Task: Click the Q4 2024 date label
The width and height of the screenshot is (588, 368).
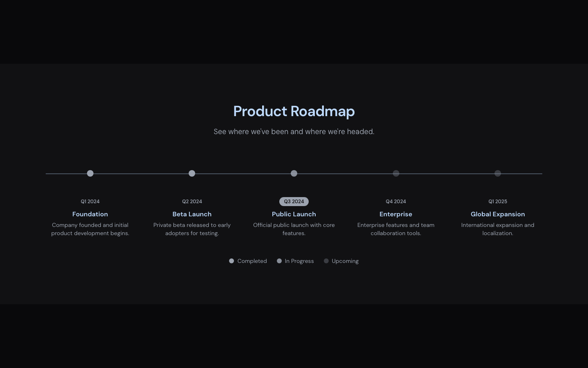Action: click(x=396, y=202)
